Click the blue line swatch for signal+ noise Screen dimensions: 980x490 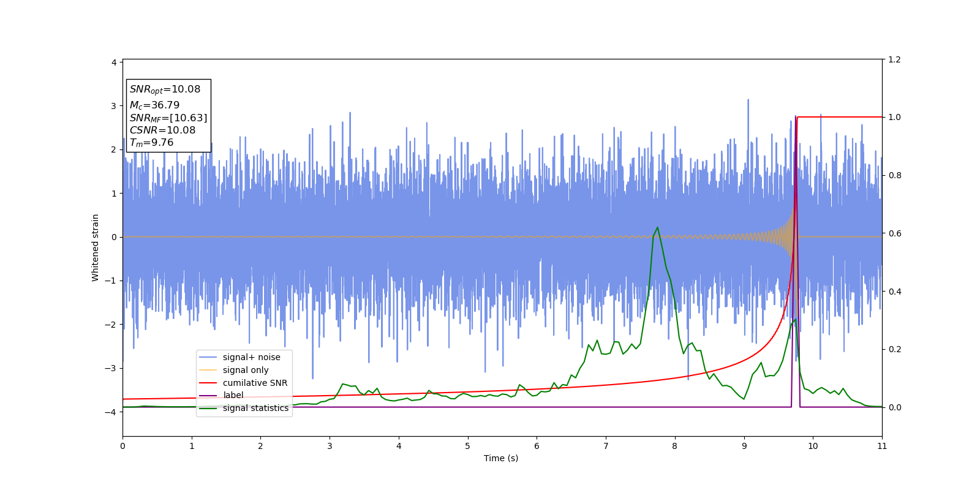click(x=208, y=357)
